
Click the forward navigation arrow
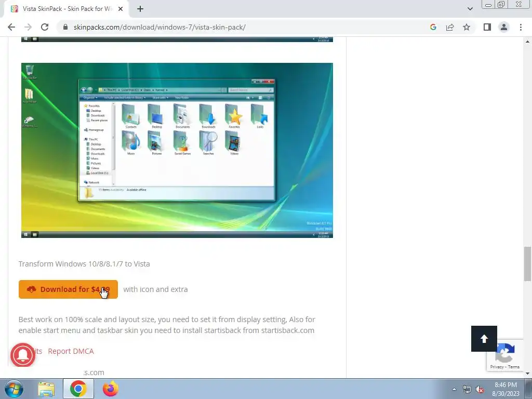coord(28,27)
